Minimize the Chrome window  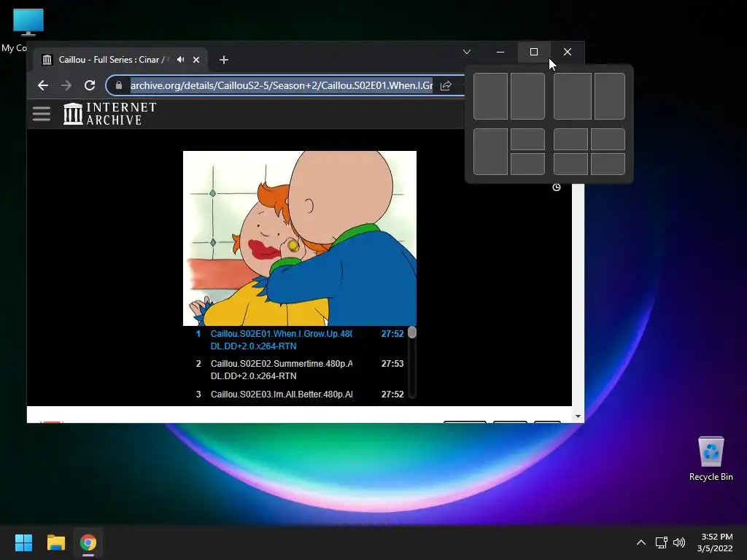[500, 52]
